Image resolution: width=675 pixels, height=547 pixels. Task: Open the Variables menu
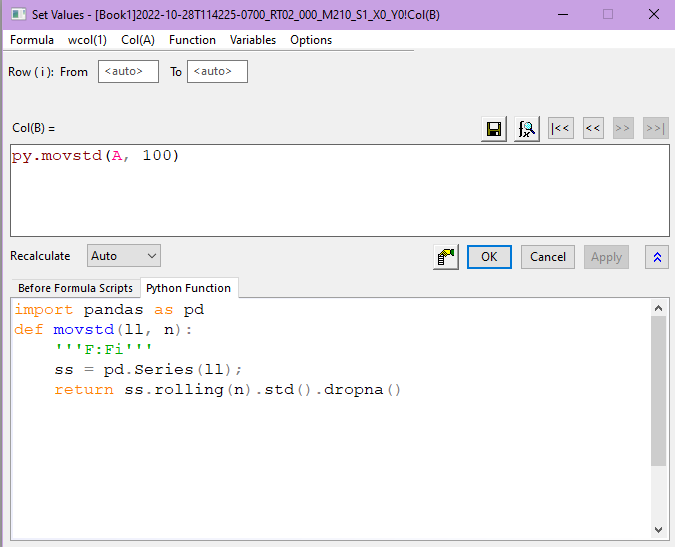[253, 40]
